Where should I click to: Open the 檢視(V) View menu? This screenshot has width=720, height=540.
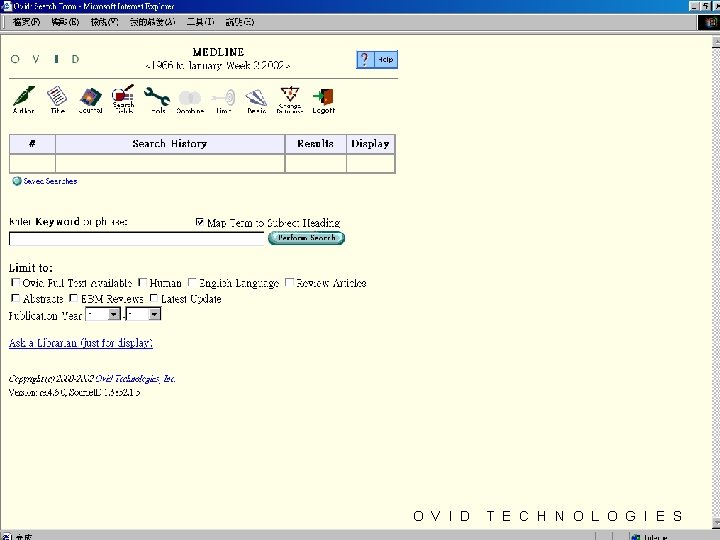[x=104, y=22]
